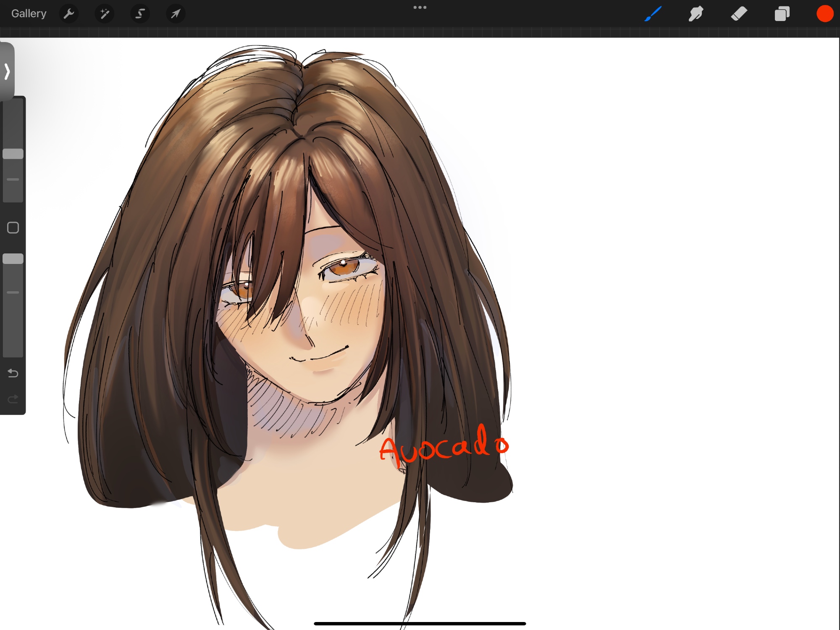The height and width of the screenshot is (630, 840).
Task: Select the Eraser tool
Action: tap(739, 14)
